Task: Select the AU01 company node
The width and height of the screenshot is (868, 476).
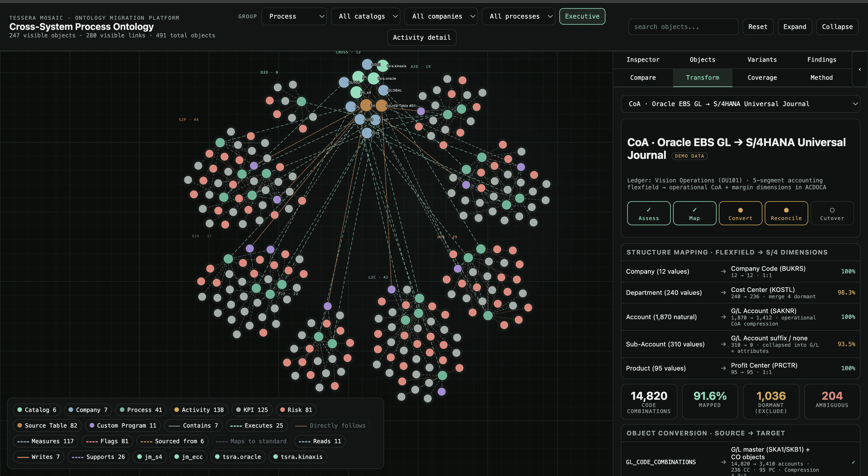Action: coord(359,119)
